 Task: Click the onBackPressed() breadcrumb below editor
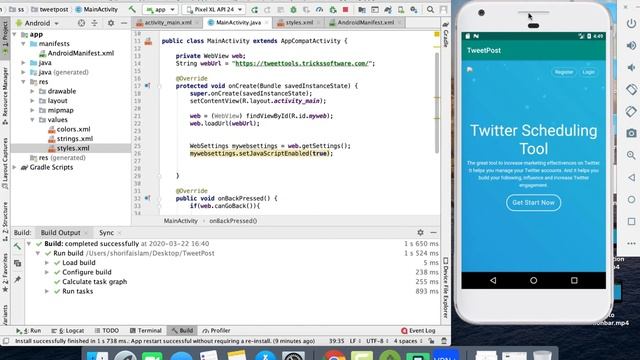point(233,221)
